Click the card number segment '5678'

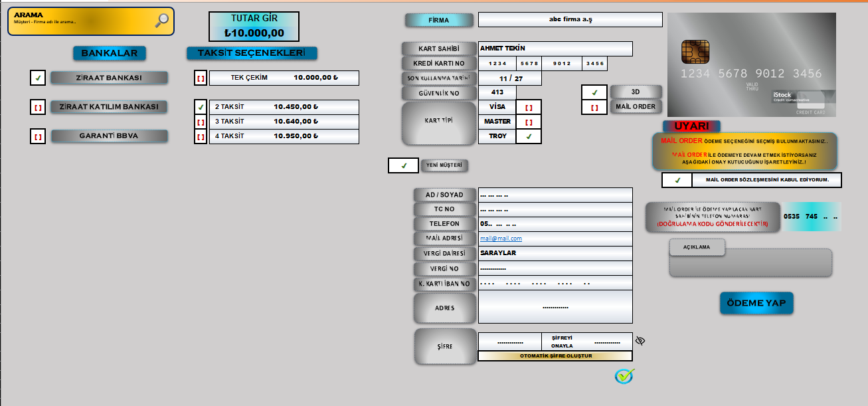coord(529,64)
